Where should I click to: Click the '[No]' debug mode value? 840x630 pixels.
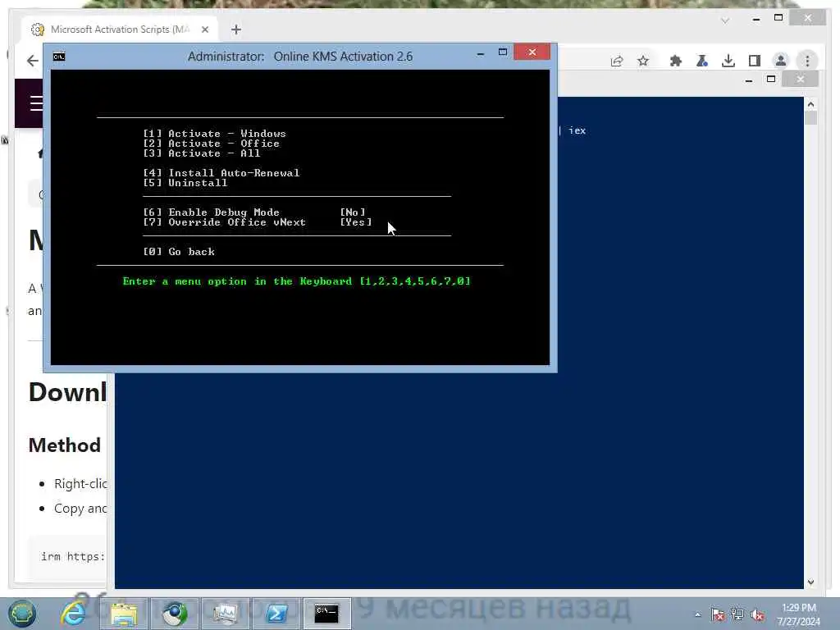(x=353, y=212)
